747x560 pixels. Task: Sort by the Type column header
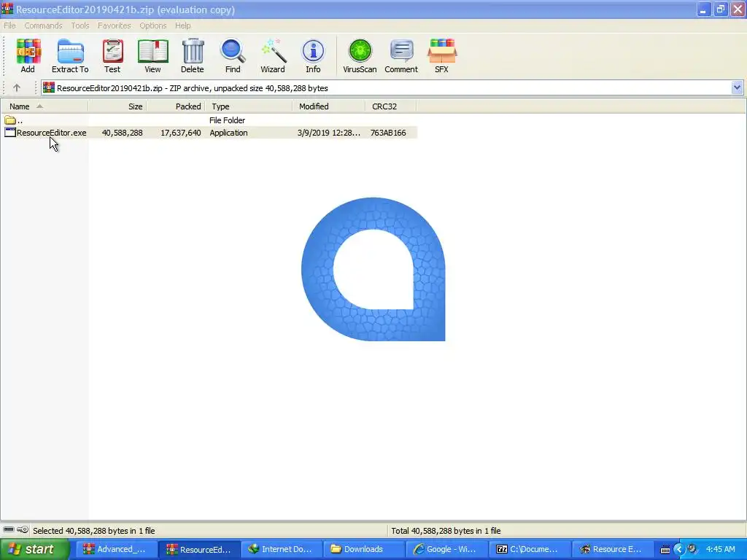(x=249, y=106)
